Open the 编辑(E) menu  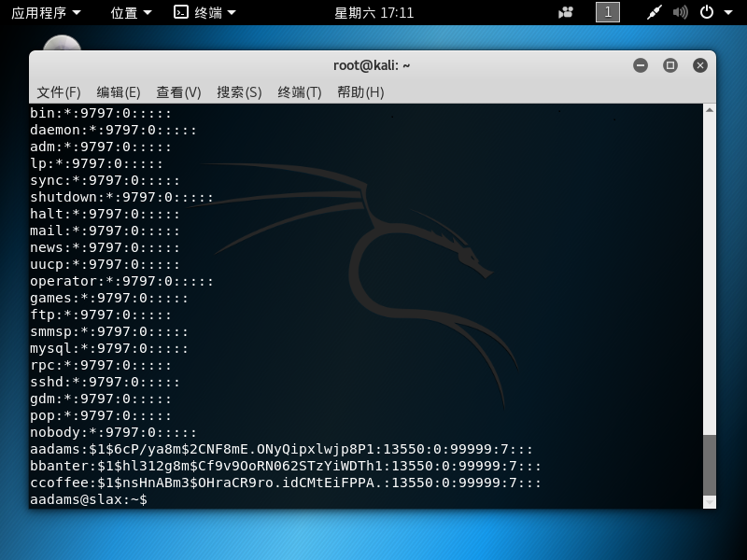(x=119, y=91)
